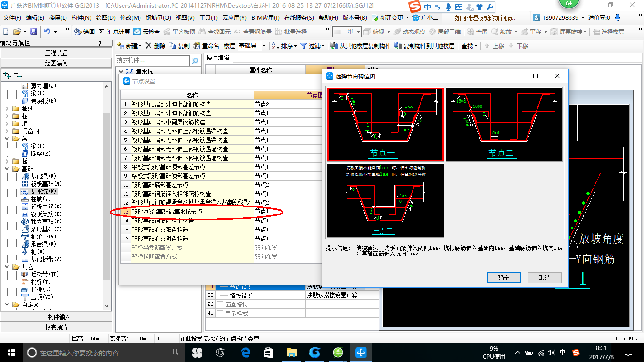Open the 报表预览 panel button
Viewport: 644px width, 362px height.
pyautogui.click(x=56, y=327)
